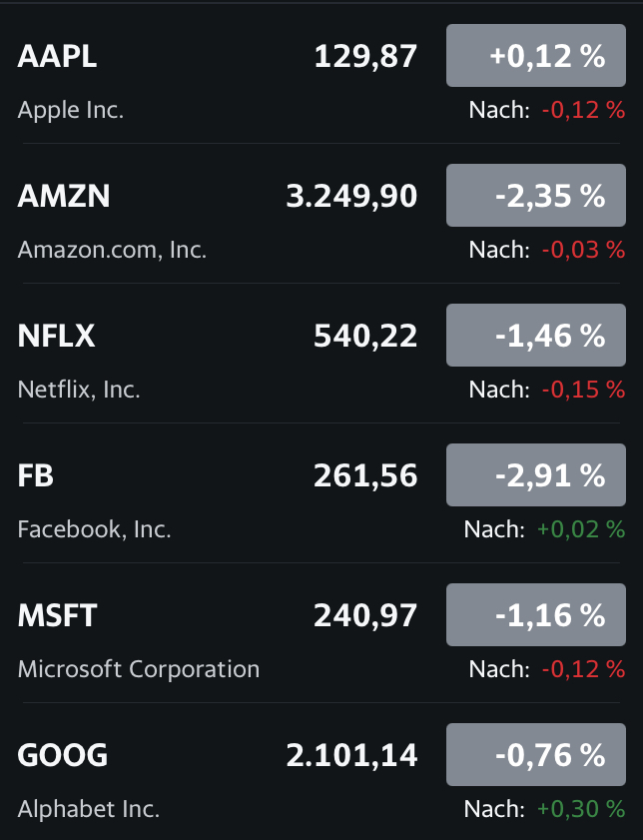Open the GOOG ticker symbol
Image resolution: width=643 pixels, height=840 pixels.
click(62, 756)
